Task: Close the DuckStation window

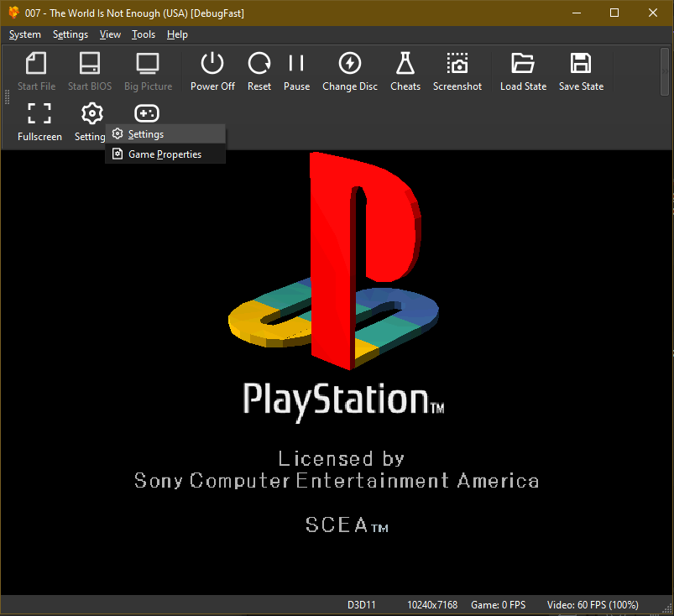Action: tap(653, 13)
